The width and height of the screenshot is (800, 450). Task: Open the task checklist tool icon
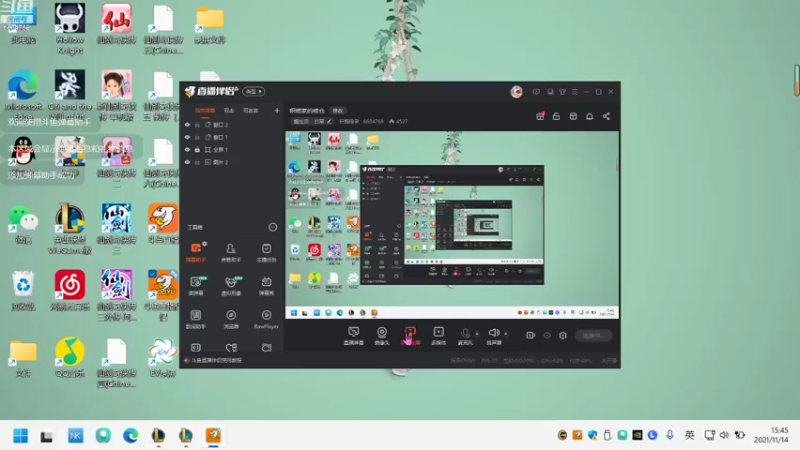(x=266, y=252)
